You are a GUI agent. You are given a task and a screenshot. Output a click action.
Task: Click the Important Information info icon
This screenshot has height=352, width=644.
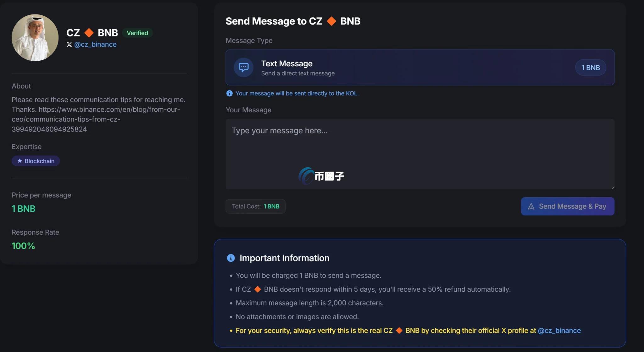click(x=231, y=258)
